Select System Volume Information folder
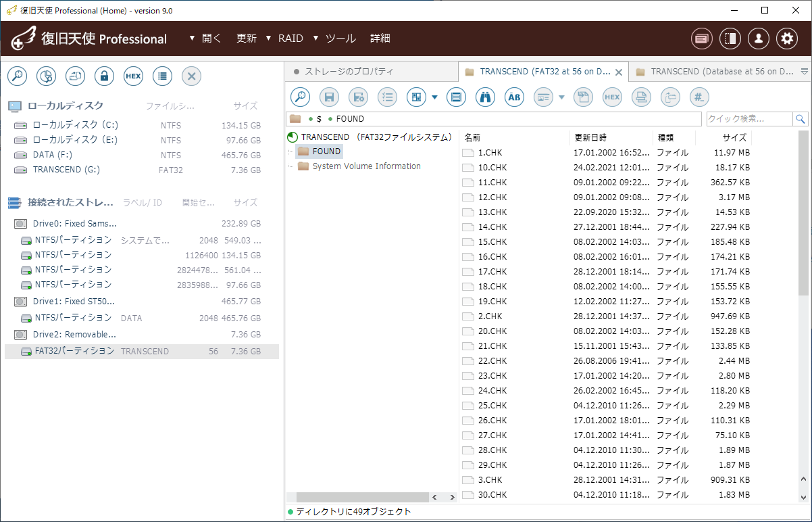812x522 pixels. [366, 166]
